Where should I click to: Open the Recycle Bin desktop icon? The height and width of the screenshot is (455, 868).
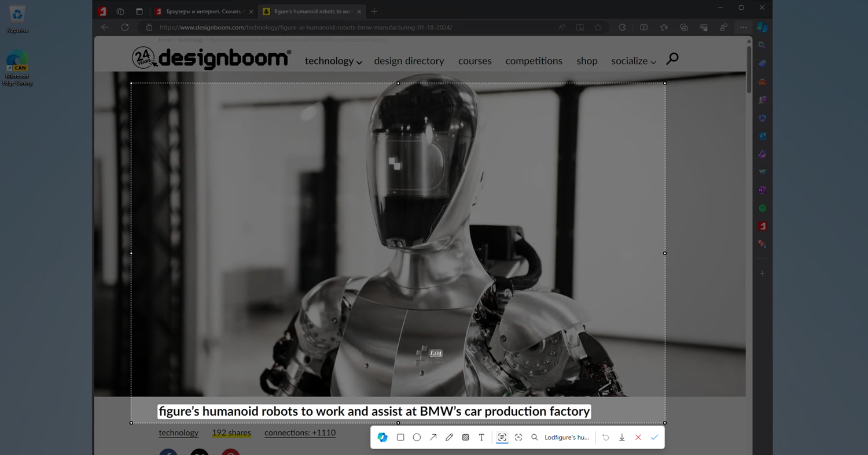tap(17, 19)
